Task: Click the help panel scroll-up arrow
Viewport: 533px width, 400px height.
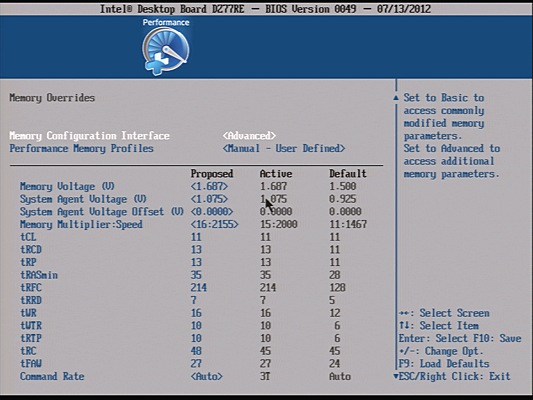Action: point(396,98)
